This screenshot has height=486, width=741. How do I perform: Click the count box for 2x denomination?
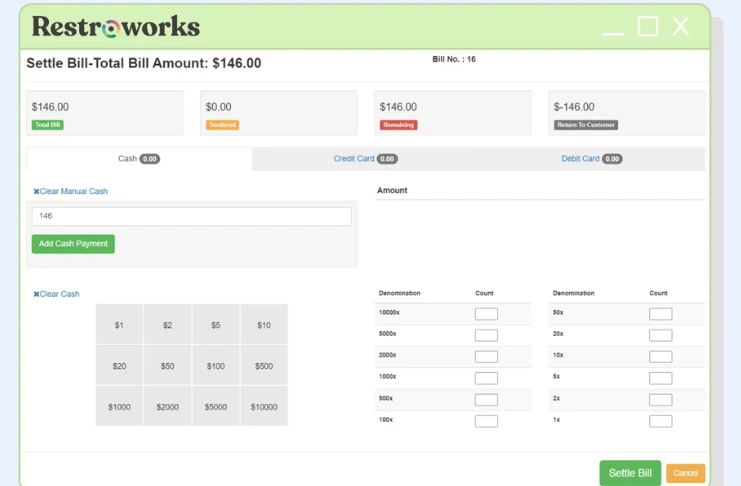(x=661, y=399)
